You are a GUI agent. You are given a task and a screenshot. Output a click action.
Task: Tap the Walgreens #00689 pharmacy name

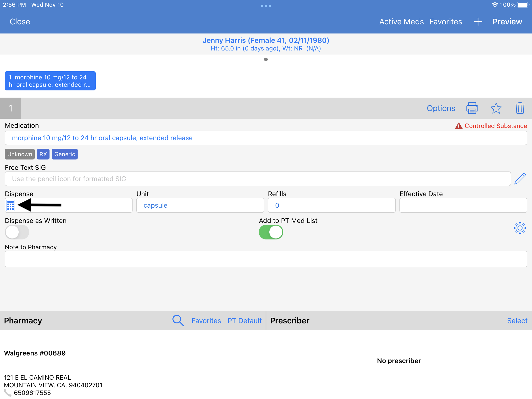(35, 353)
